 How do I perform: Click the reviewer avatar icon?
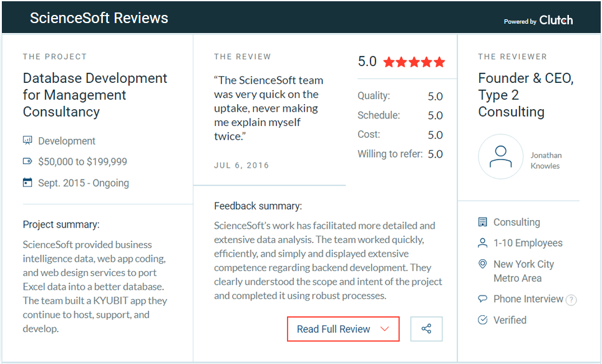500,156
